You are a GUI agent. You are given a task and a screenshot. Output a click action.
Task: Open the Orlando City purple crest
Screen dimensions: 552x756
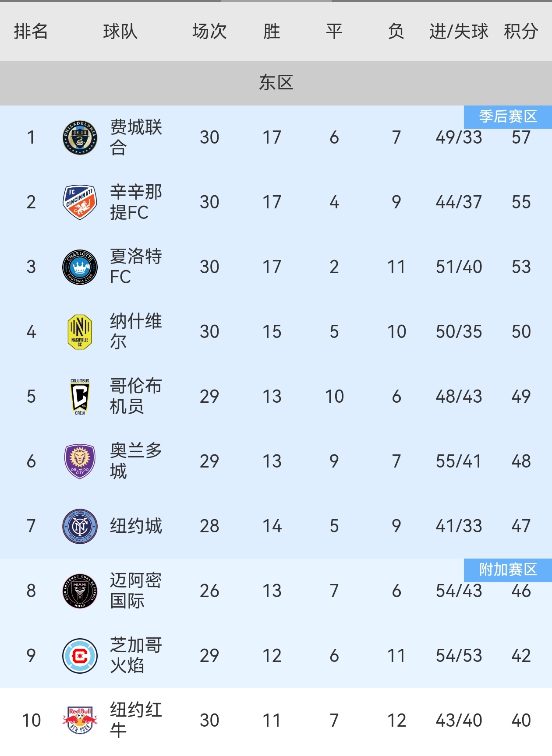[80, 461]
